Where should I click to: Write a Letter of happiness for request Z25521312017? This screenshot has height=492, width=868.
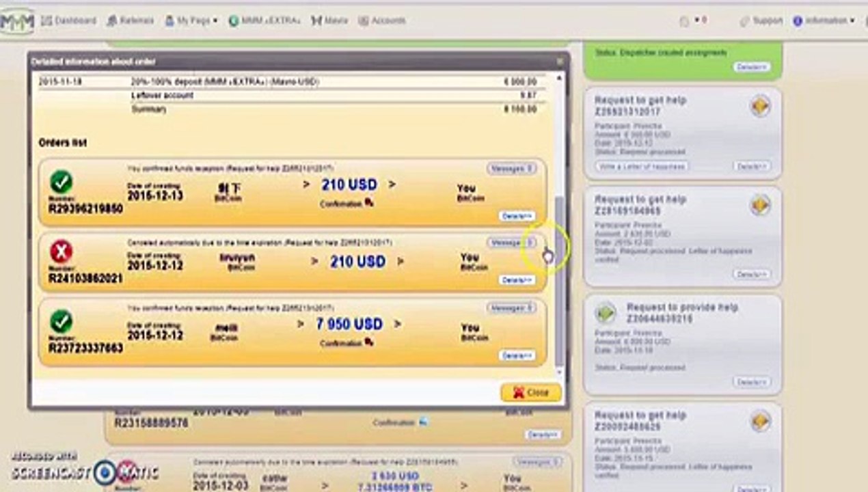tap(642, 166)
